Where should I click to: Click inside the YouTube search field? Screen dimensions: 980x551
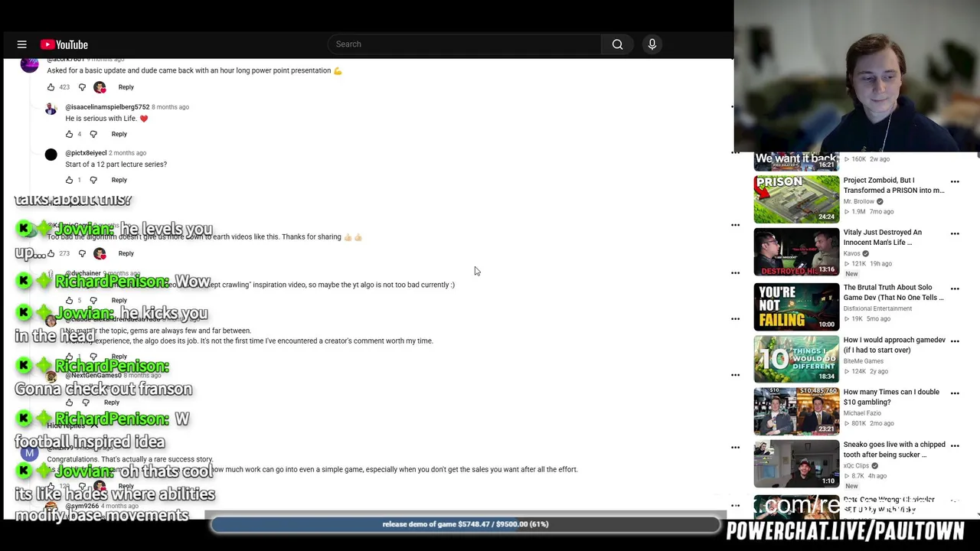465,44
